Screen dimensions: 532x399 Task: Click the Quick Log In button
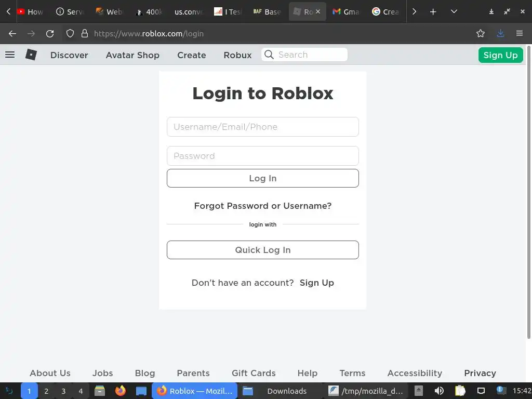pos(262,250)
